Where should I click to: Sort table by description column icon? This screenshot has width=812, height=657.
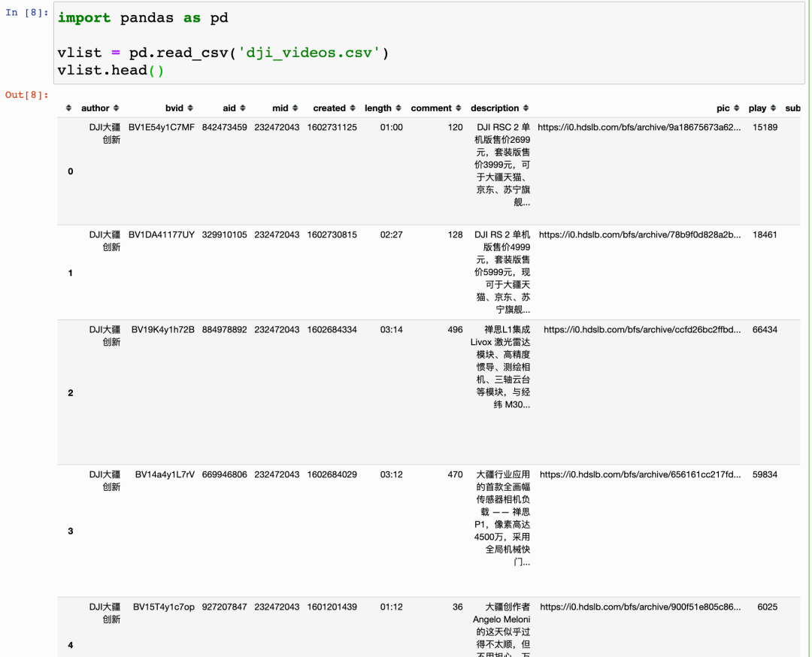[x=526, y=108]
